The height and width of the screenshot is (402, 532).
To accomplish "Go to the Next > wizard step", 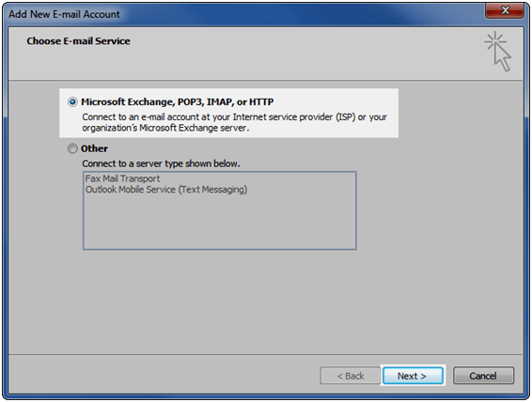I will (413, 376).
